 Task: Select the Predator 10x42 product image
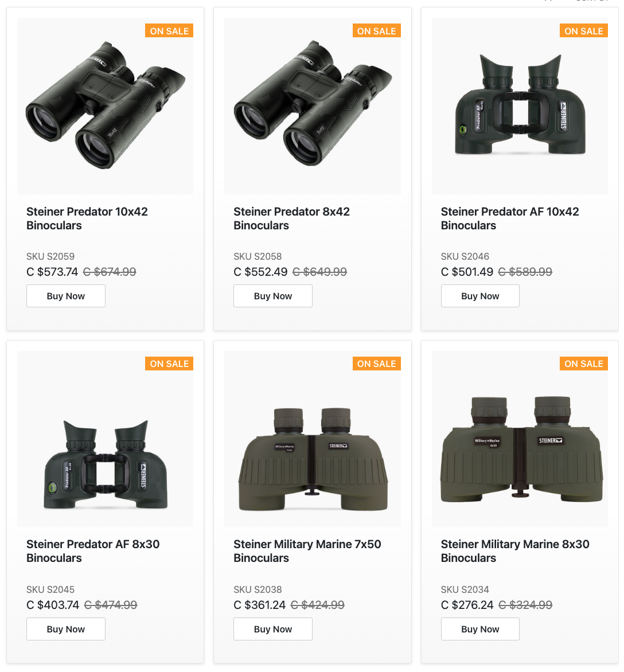[105, 106]
